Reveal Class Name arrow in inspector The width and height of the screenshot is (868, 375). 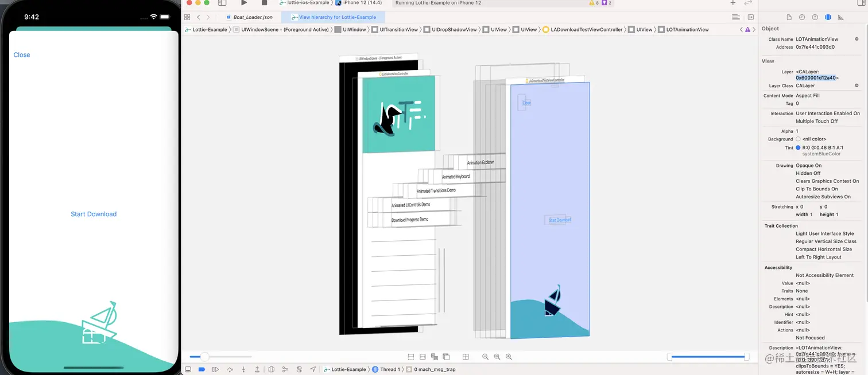click(x=857, y=39)
